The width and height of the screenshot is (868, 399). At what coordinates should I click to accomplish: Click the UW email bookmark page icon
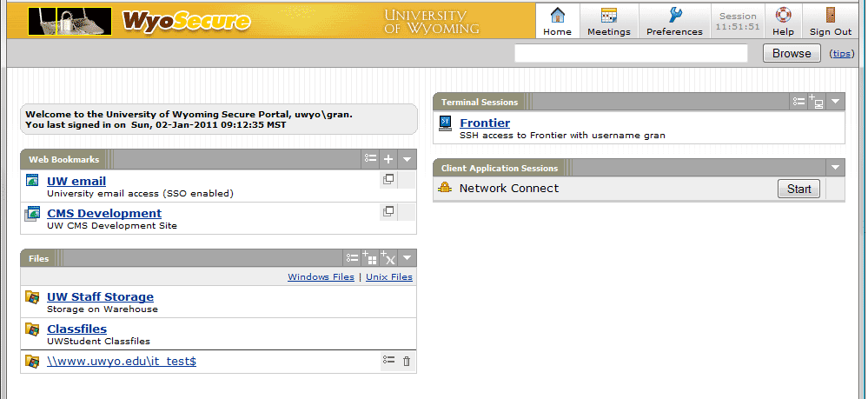click(x=33, y=181)
